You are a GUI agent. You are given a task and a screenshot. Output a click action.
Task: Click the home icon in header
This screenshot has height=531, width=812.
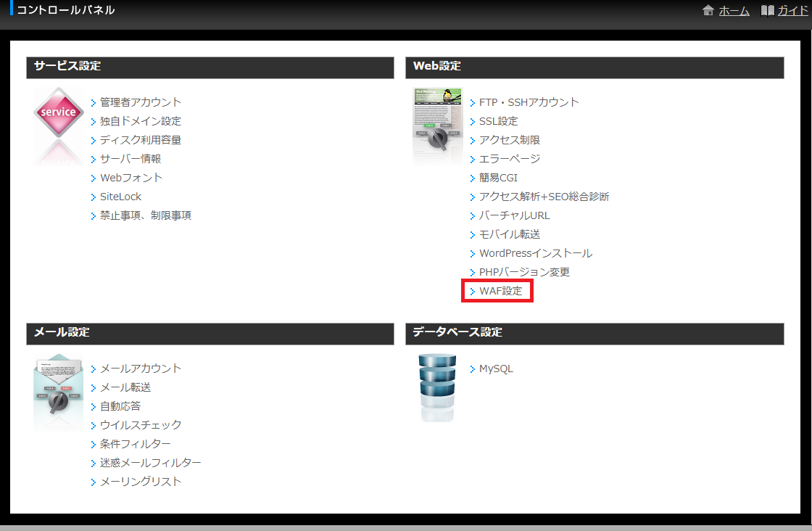(x=708, y=11)
